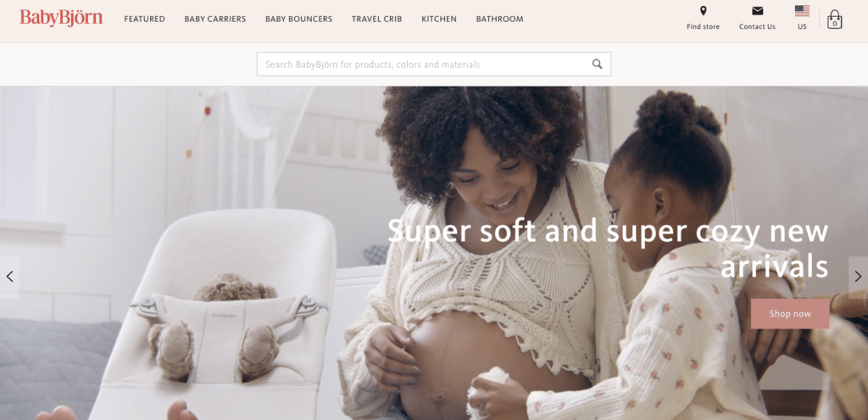Open the Kitchen menu

pyautogui.click(x=439, y=19)
